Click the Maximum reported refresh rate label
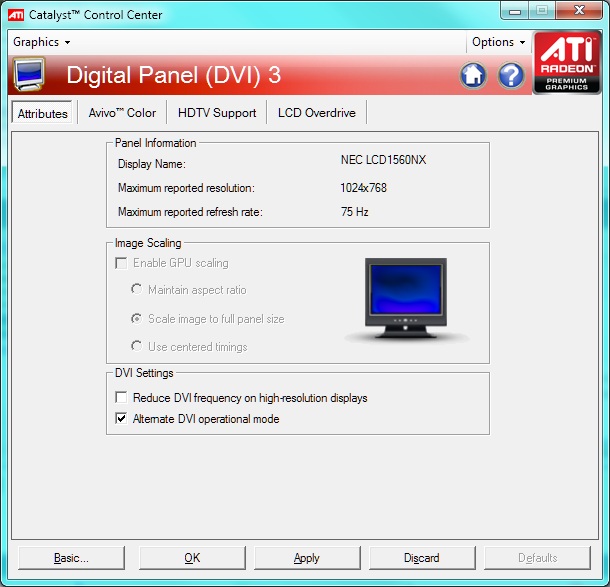 [190, 212]
